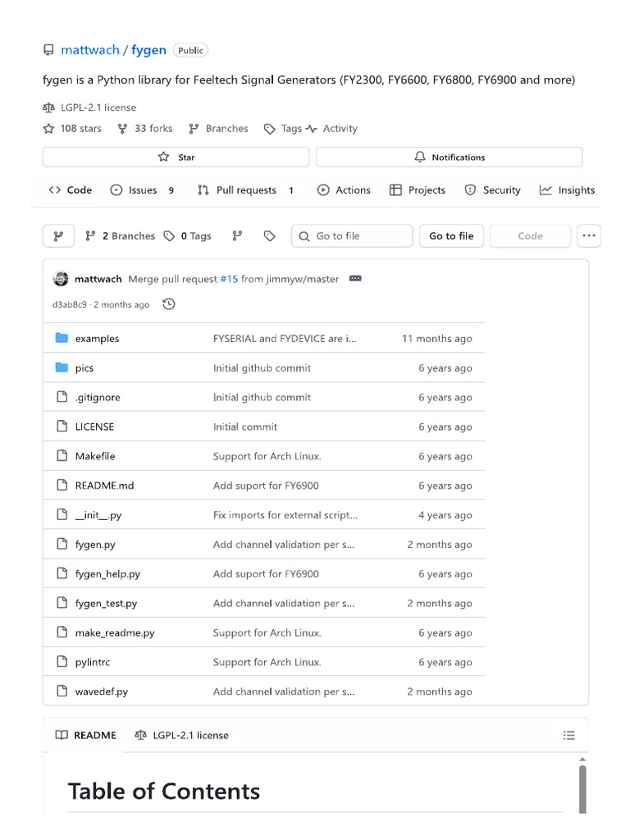Open 'Initial commit' message for LICENSE
Viewport: 630px width, 840px height.
click(x=245, y=427)
